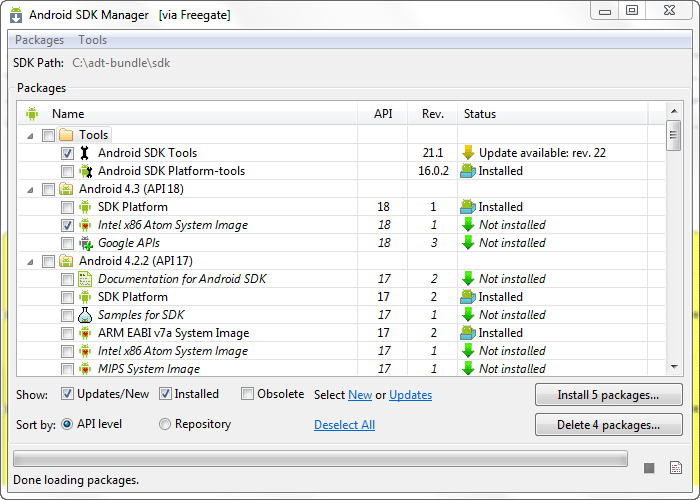Click the Tools folder icon

tap(66, 135)
